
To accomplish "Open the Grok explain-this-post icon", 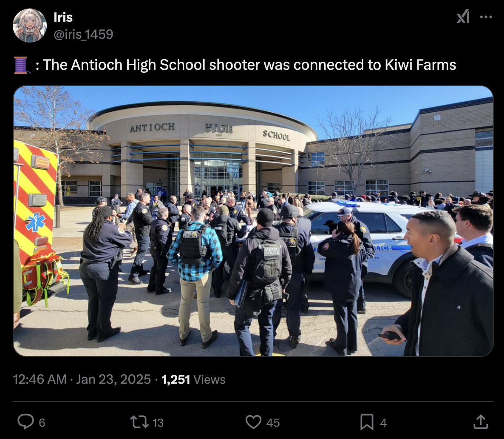I will tap(463, 17).
